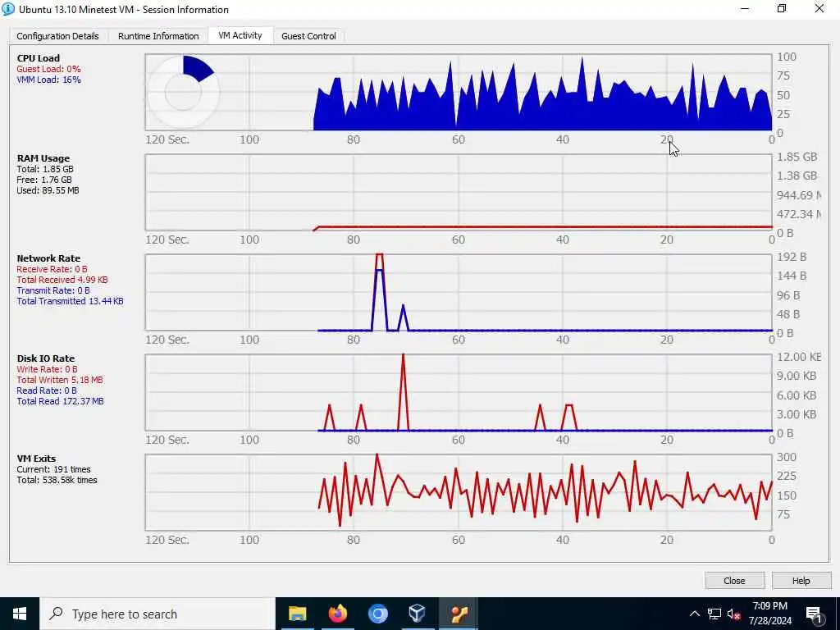
Task: Click the Total Written 5.18 MB text
Action: click(x=59, y=380)
